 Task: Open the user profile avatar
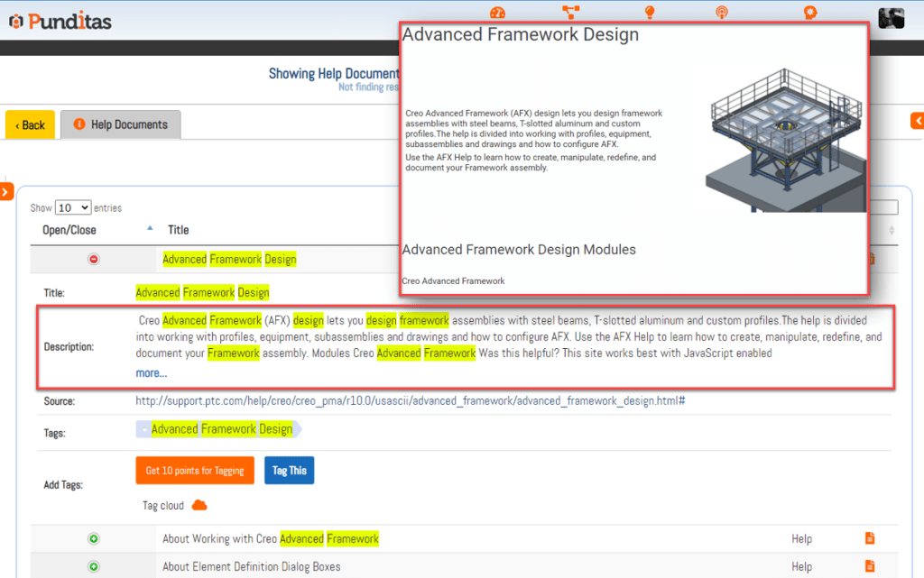[891, 19]
